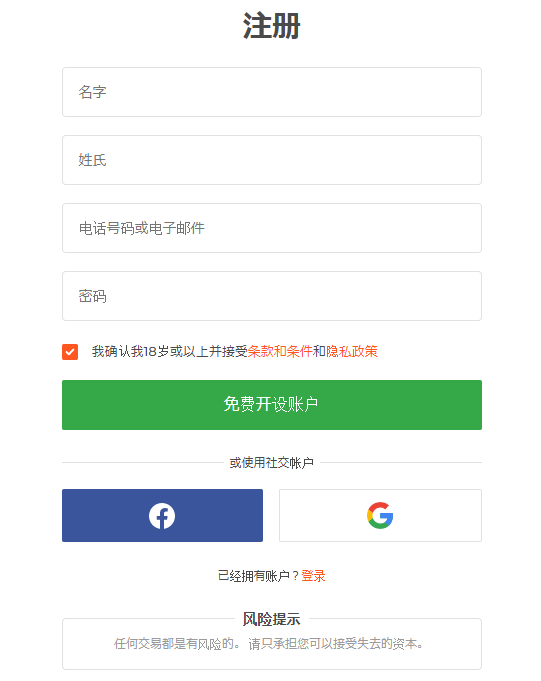
Task: Click the Facebook logo icon
Action: (162, 516)
